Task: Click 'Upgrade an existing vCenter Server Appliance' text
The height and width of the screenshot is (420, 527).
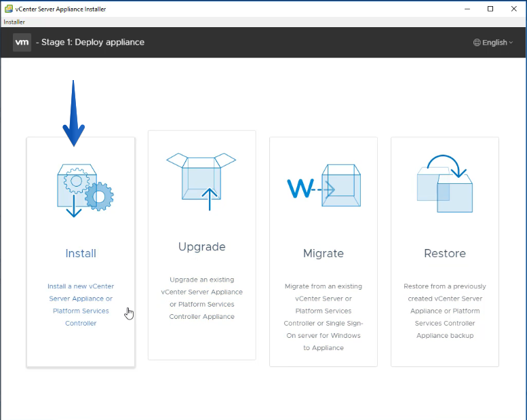Action: pos(201,298)
